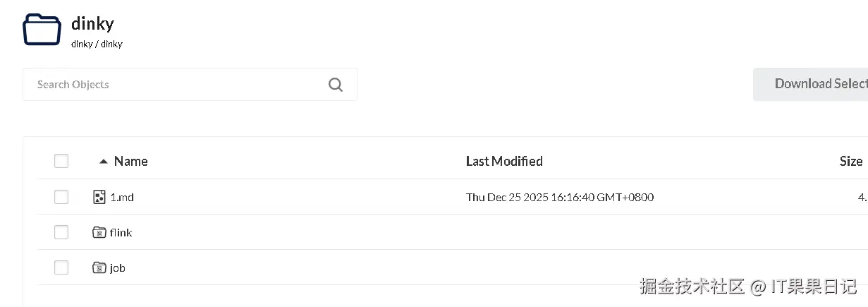Toggle the select-all checkbox in header
The height and width of the screenshot is (307, 868).
[61, 161]
